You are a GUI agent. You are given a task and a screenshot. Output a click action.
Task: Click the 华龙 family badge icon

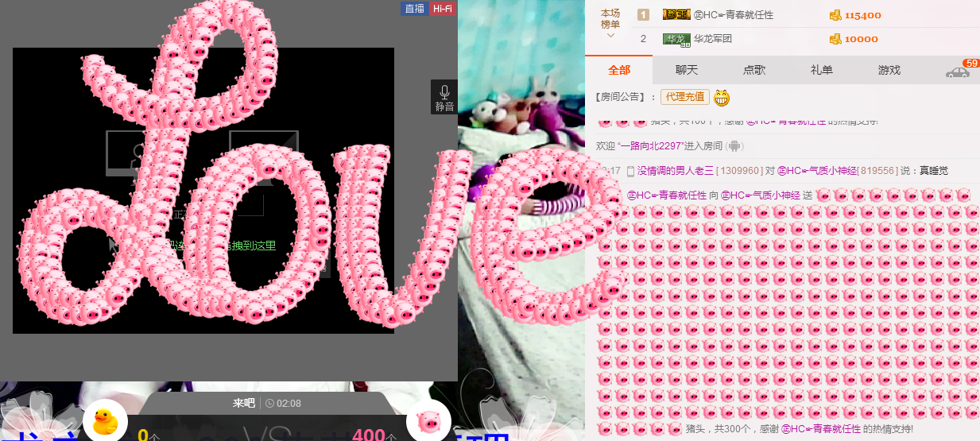[x=676, y=39]
